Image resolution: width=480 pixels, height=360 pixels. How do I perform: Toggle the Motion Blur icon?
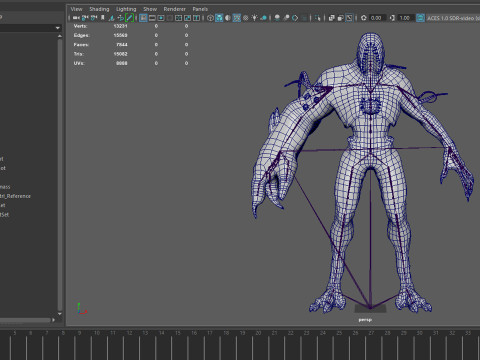[x=286, y=18]
